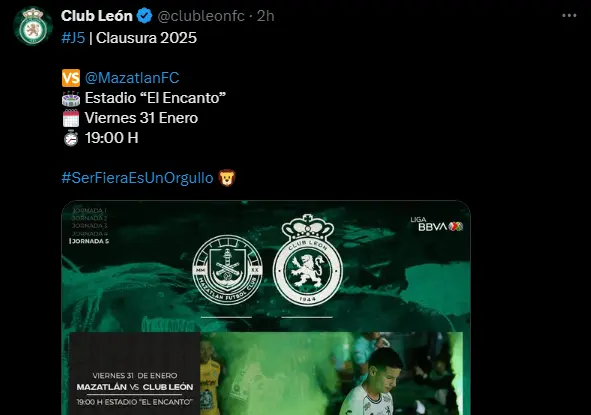Click the Liga BBVA MX logo
Viewport: 591px width, 415px height.
click(436, 224)
